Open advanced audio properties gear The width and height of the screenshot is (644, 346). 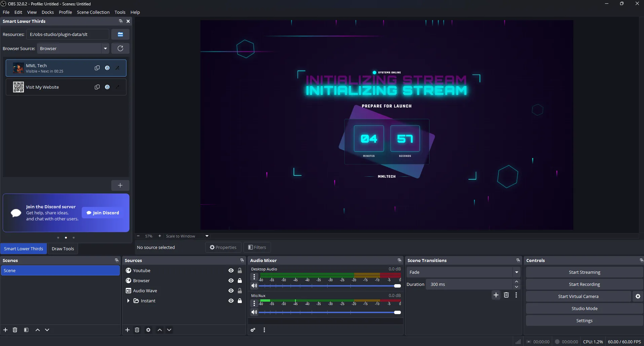(x=253, y=330)
